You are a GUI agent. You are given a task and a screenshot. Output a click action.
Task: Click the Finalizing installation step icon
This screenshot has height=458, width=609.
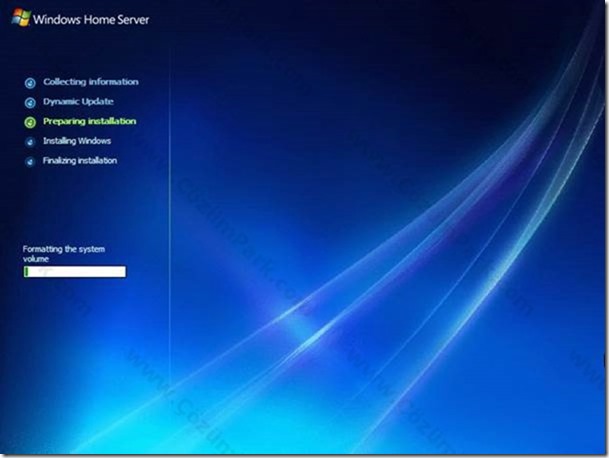(x=30, y=162)
